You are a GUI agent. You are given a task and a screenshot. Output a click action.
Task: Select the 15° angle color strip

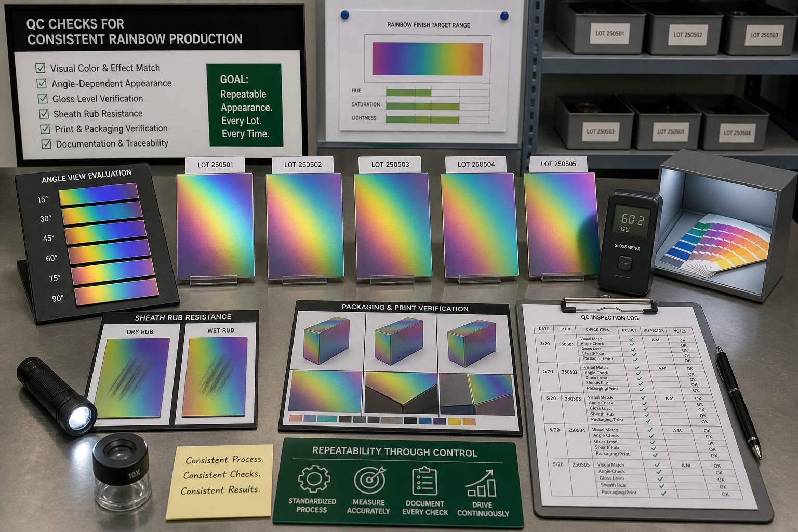(99, 195)
